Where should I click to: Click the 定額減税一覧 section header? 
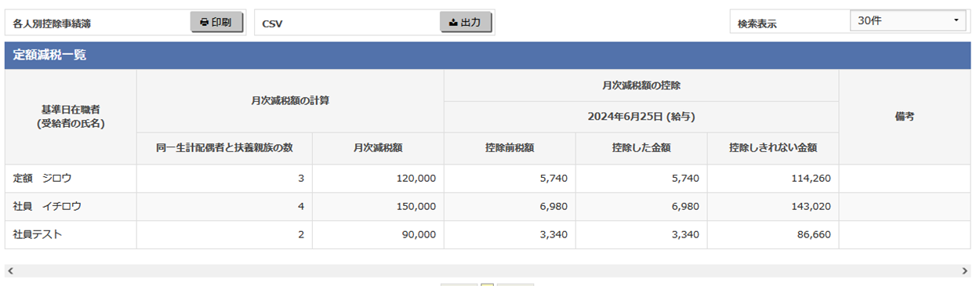click(x=488, y=56)
